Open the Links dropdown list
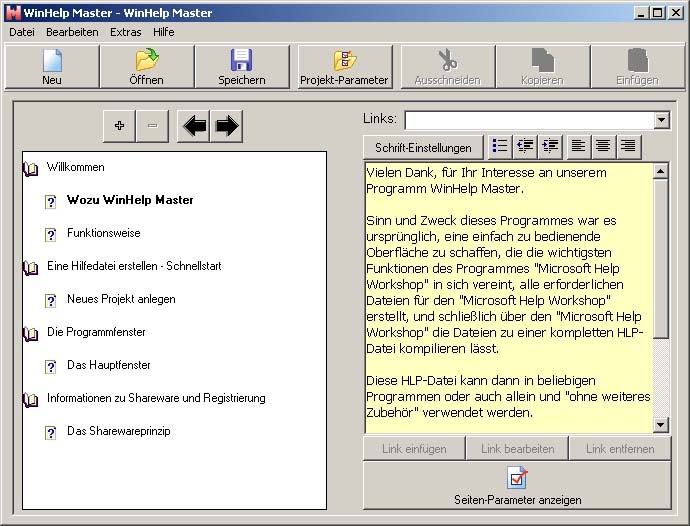This screenshot has width=690, height=526. coord(661,120)
